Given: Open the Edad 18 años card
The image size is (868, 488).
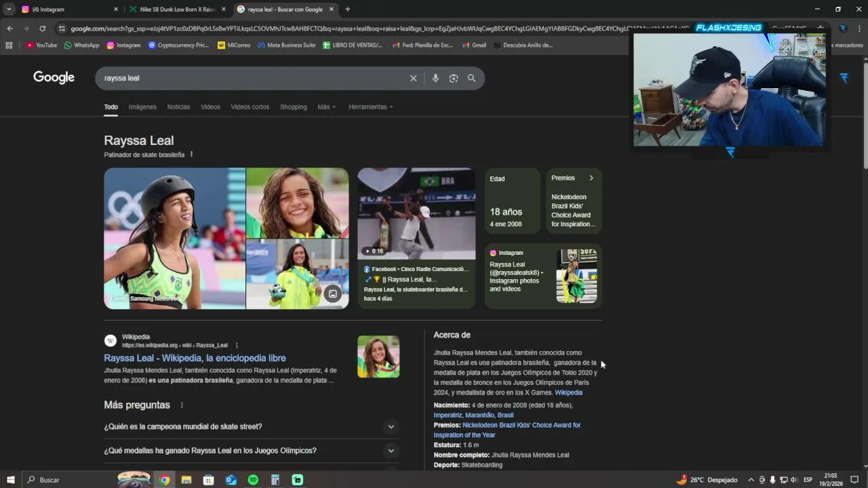Looking at the screenshot, I should pos(513,201).
